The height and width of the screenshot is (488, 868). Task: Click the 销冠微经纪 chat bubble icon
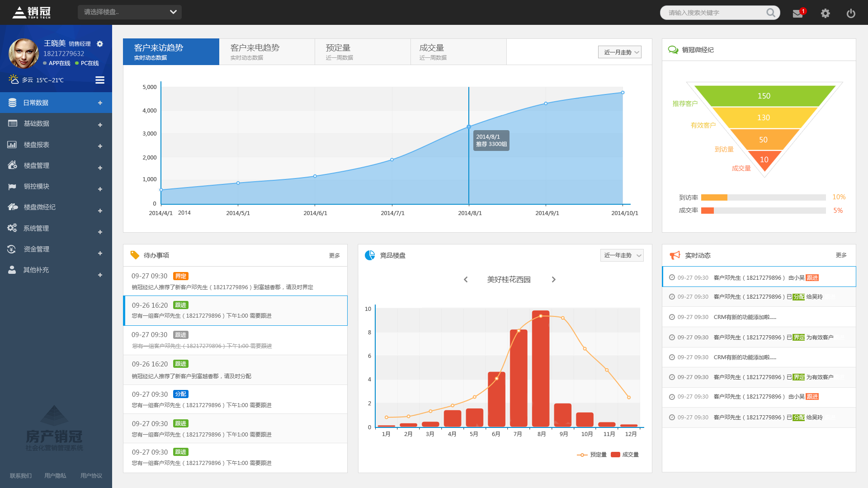[x=673, y=50]
